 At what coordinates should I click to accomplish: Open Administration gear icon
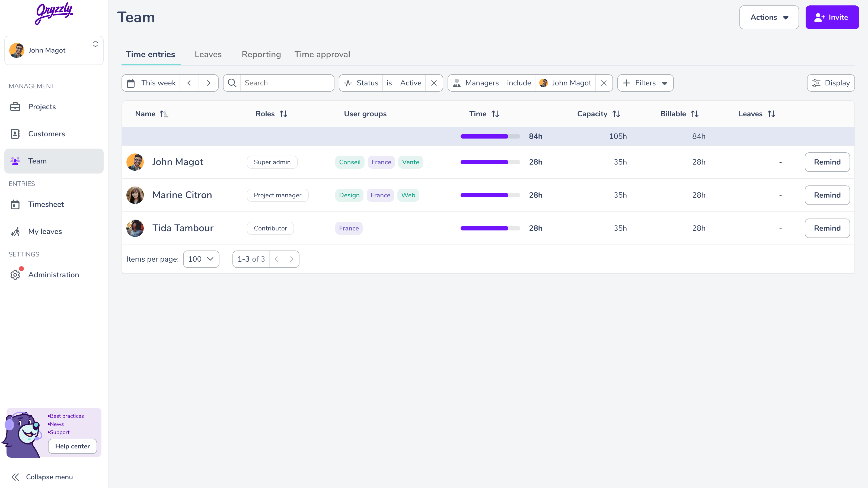pos(15,275)
